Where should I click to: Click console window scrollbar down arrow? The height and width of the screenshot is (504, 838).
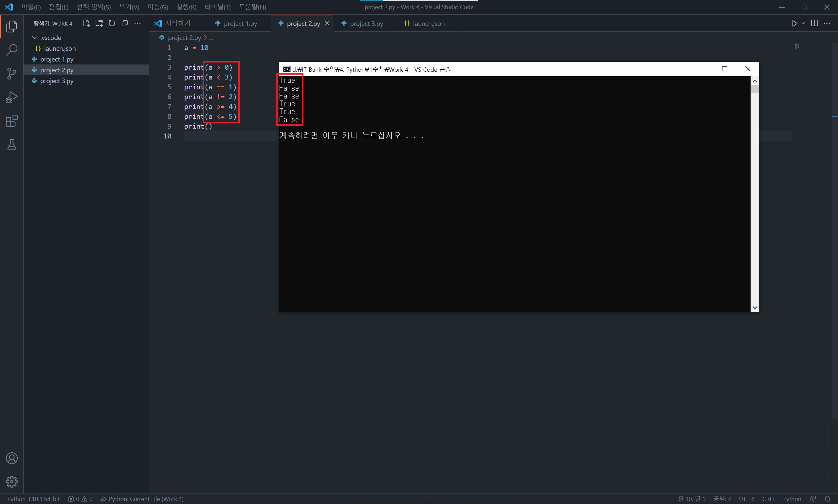(x=755, y=308)
